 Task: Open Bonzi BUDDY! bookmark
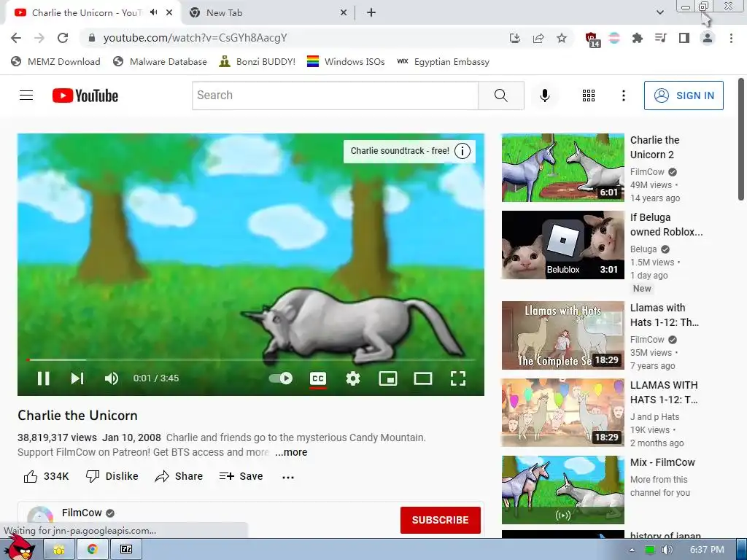pos(258,62)
